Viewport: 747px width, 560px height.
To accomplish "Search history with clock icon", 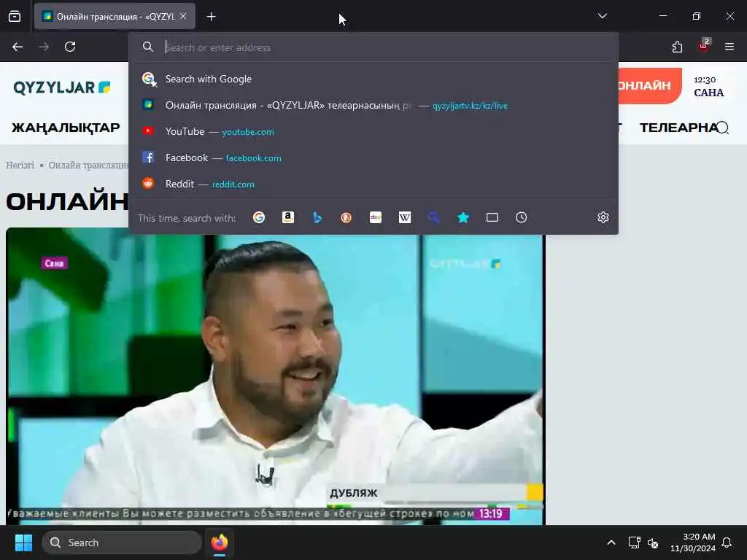I will pyautogui.click(x=521, y=217).
